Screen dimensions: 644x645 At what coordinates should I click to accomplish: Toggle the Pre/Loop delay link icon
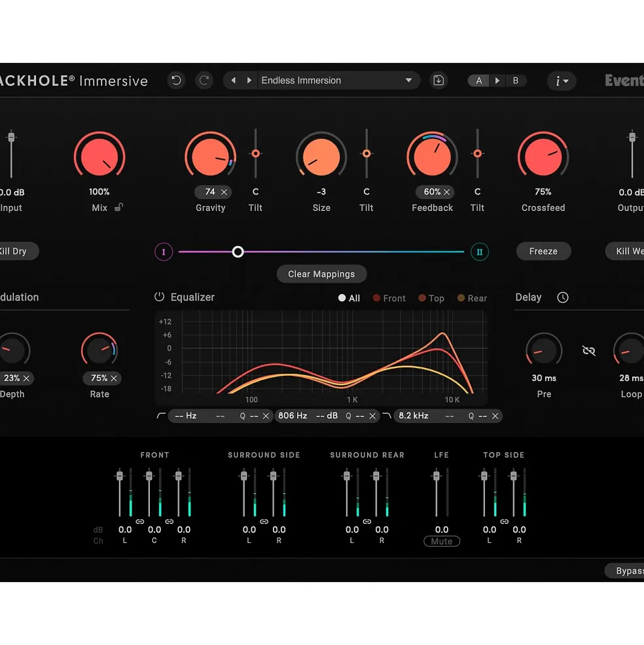coord(589,350)
